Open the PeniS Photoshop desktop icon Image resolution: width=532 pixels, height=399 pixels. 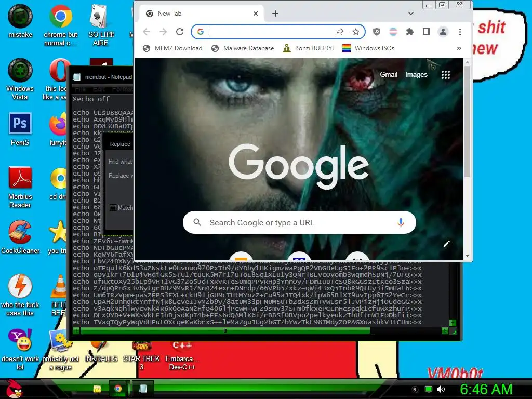[x=20, y=129]
